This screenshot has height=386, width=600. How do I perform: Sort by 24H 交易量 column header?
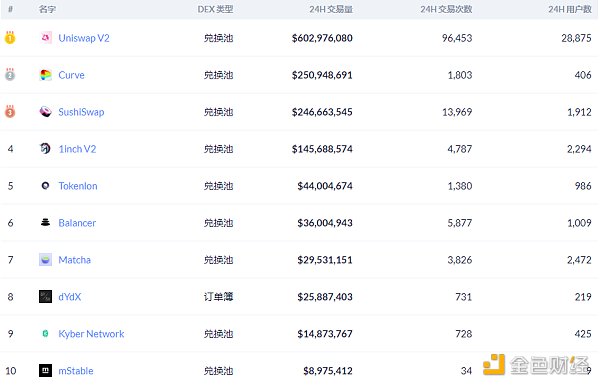331,9
